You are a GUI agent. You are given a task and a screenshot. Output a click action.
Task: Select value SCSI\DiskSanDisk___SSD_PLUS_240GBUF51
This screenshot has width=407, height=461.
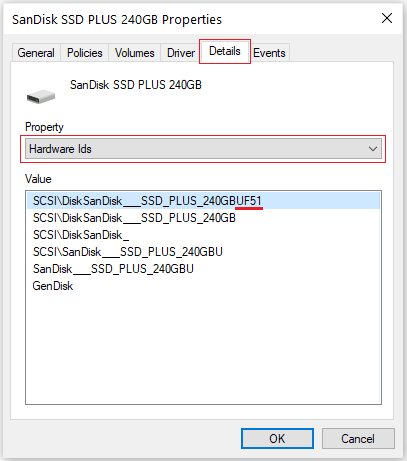click(x=203, y=201)
